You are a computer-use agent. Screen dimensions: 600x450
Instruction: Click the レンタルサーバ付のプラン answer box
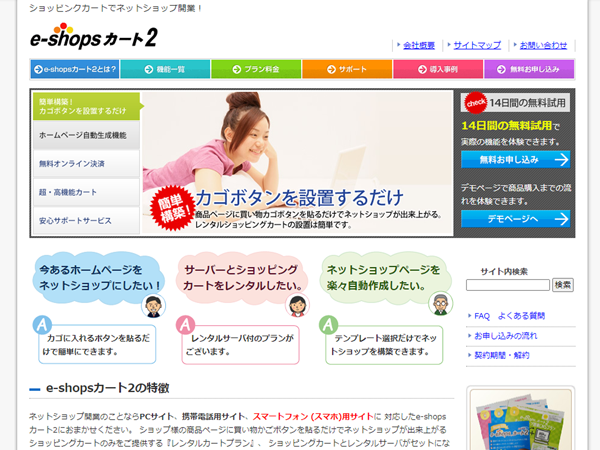(x=240, y=344)
